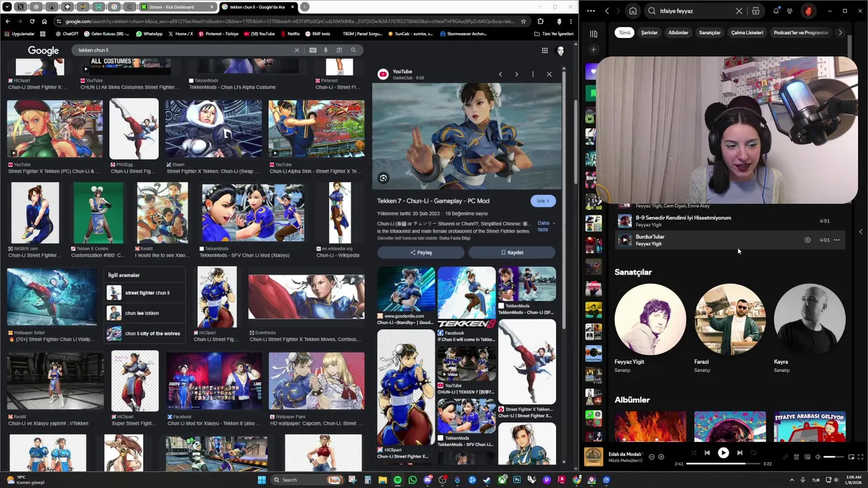Enter Spotify fullscreen mode

pyautogui.click(x=861, y=457)
